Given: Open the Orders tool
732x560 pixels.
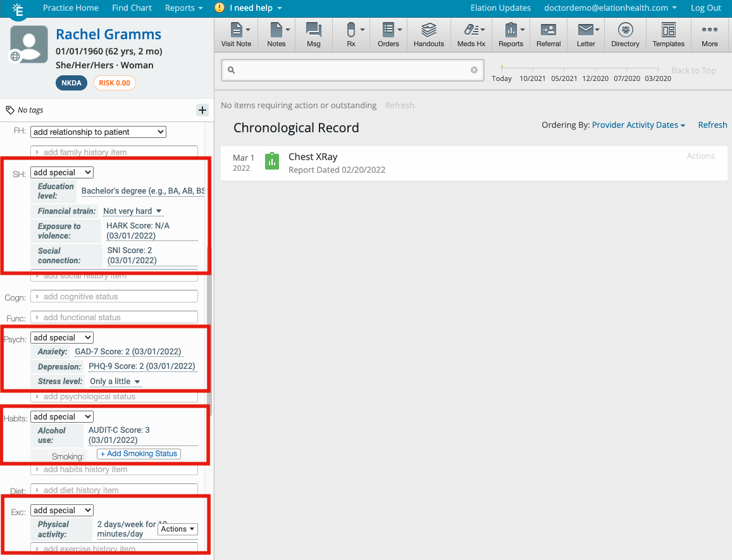Looking at the screenshot, I should [388, 34].
